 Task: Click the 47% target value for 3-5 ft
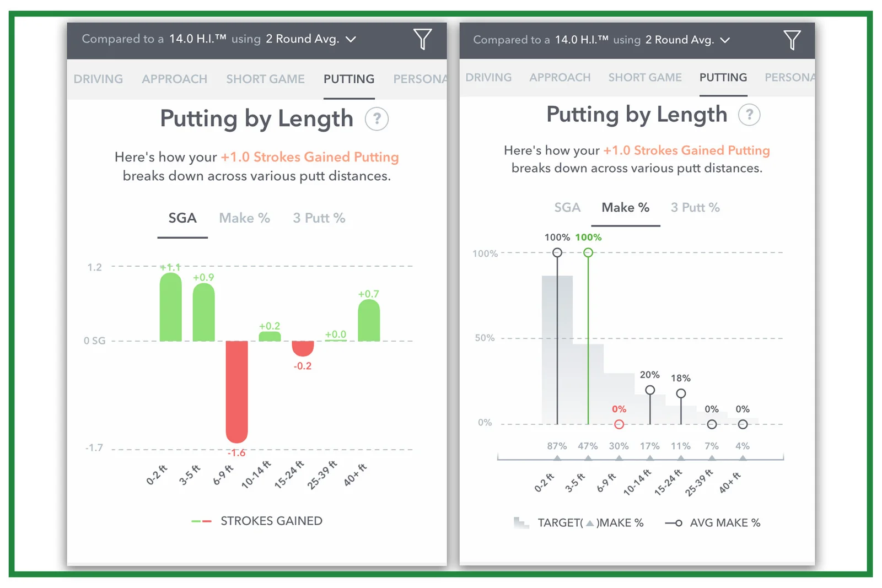click(588, 446)
